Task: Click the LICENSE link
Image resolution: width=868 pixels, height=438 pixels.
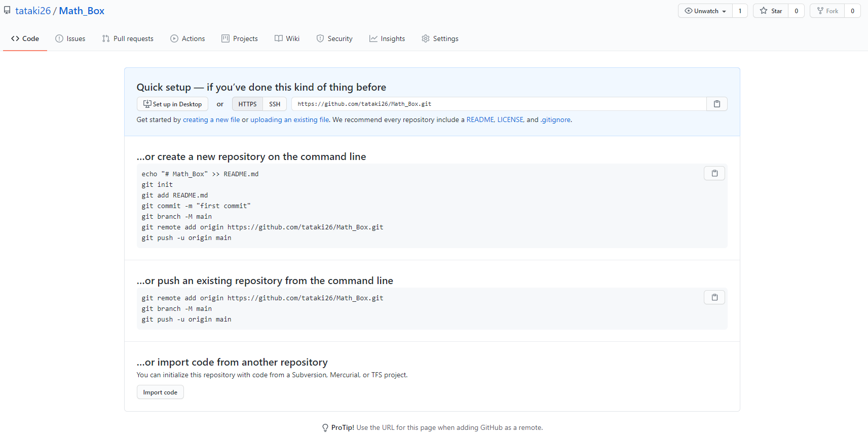Action: (511, 120)
